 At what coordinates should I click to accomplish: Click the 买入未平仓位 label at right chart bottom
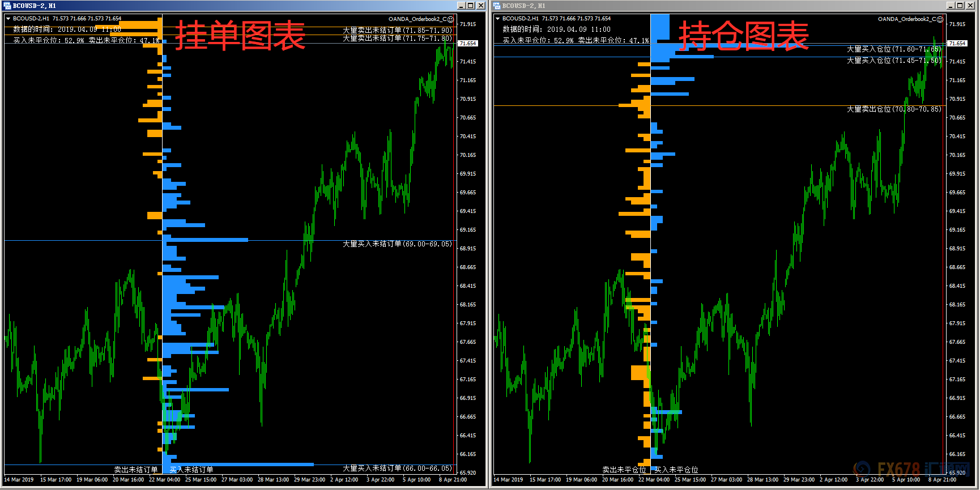[676, 470]
